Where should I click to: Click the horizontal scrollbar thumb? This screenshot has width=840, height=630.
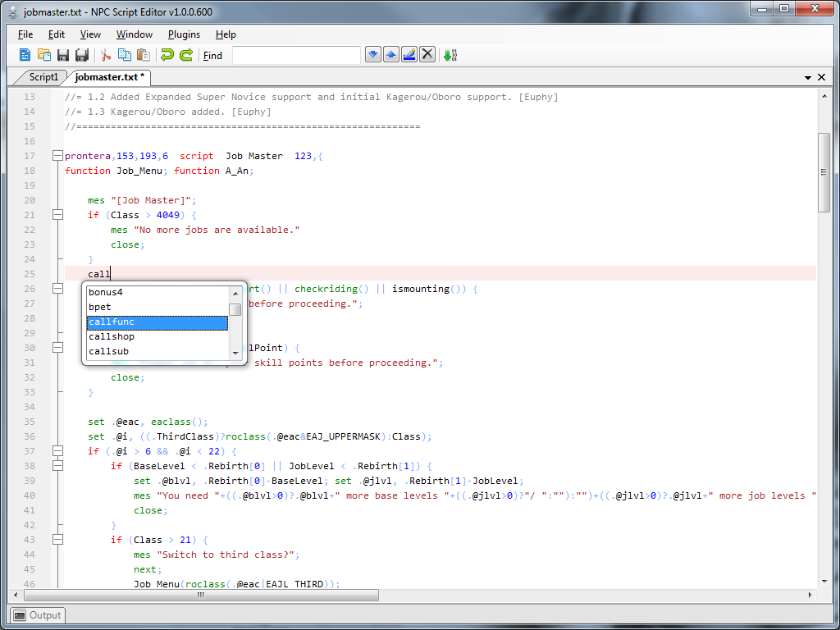point(201,595)
